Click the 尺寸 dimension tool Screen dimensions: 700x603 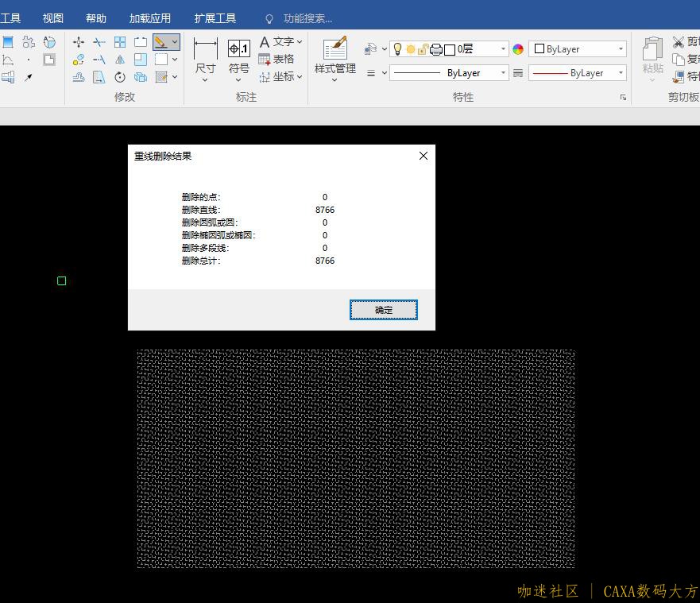(x=205, y=57)
